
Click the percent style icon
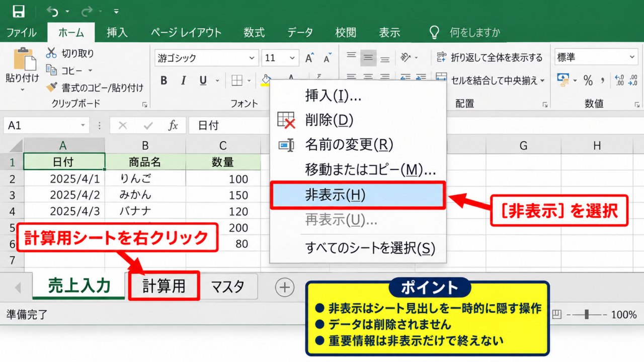click(588, 80)
